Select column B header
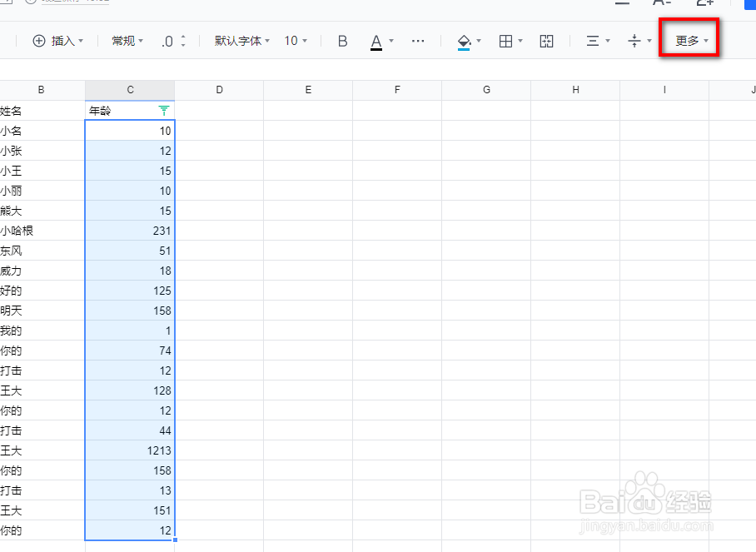 tap(42, 90)
